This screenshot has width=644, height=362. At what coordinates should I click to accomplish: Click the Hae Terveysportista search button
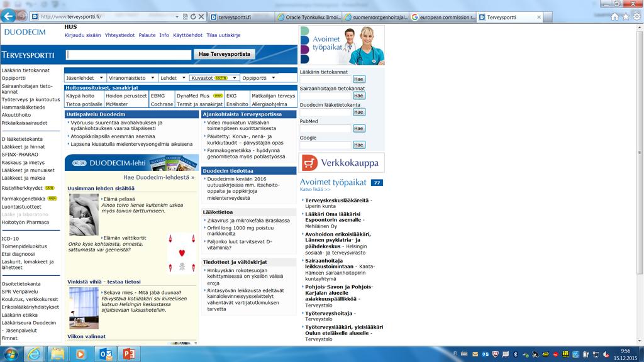pyautogui.click(x=225, y=54)
